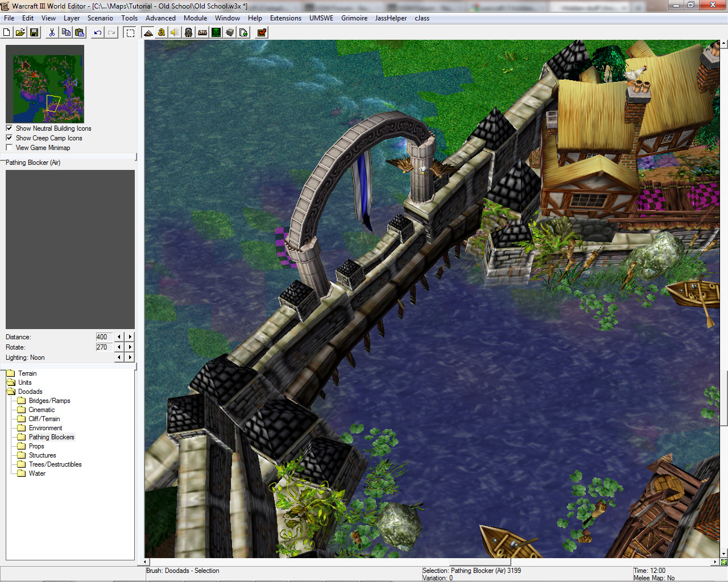Click the Distance value field

point(104,337)
